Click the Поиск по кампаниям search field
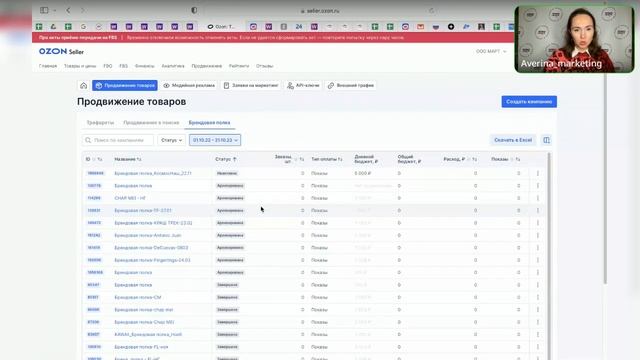Viewport: 640px width, 360px height. tap(118, 140)
